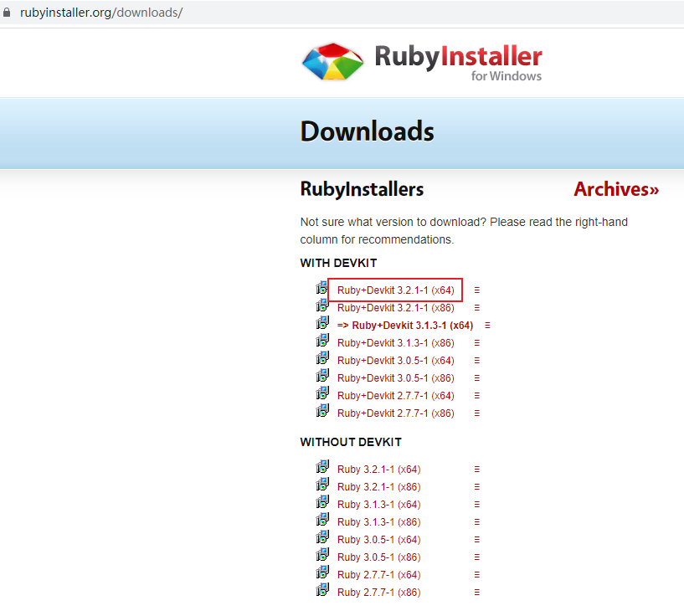The height and width of the screenshot is (616, 684).
Task: Click the RubyInstaller logo at the top
Action: 421,62
